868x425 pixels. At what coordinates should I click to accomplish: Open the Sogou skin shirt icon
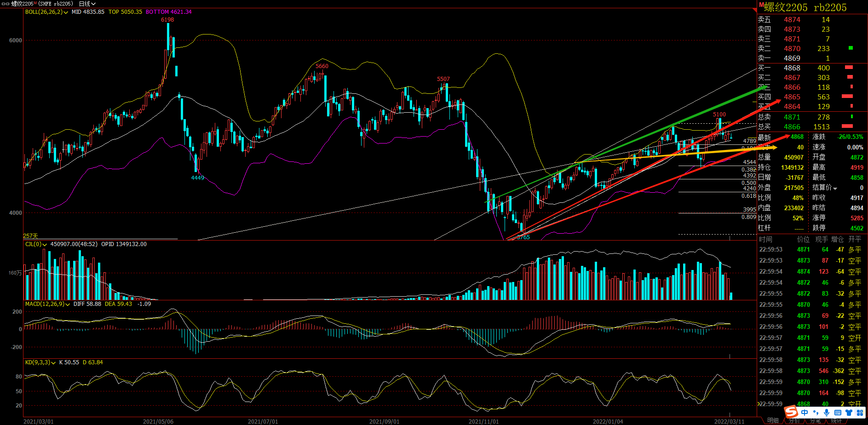849,413
